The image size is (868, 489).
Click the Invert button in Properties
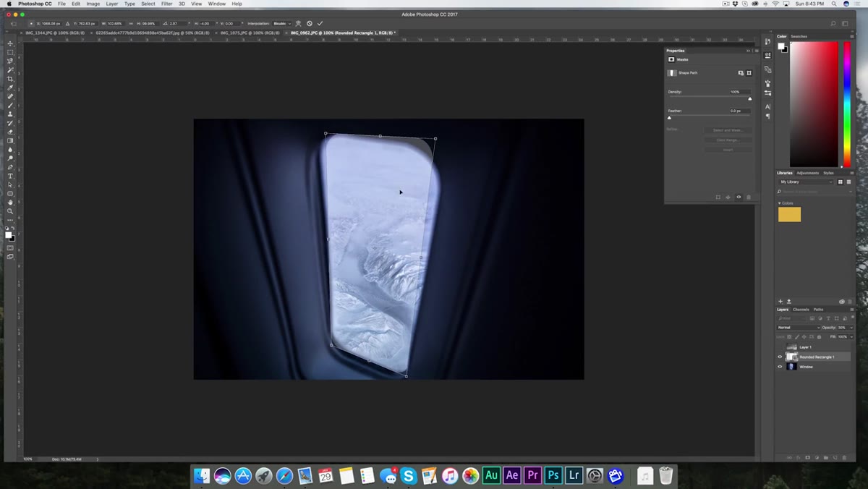click(x=728, y=150)
